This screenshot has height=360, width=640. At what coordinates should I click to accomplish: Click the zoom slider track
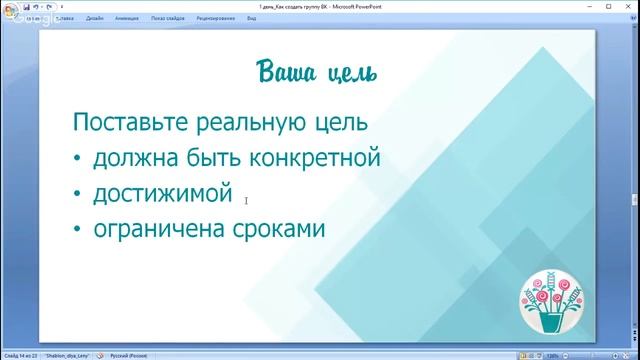[590, 356]
